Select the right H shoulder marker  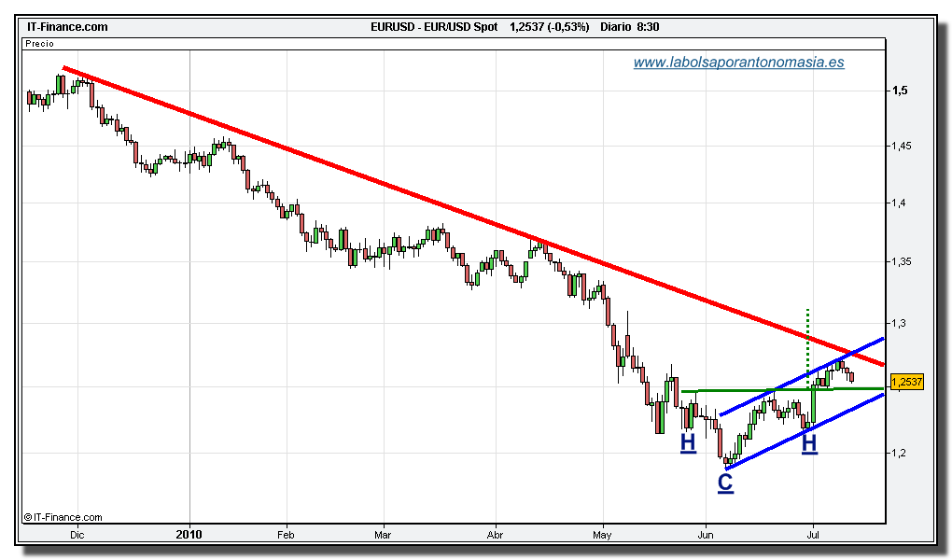[809, 442]
